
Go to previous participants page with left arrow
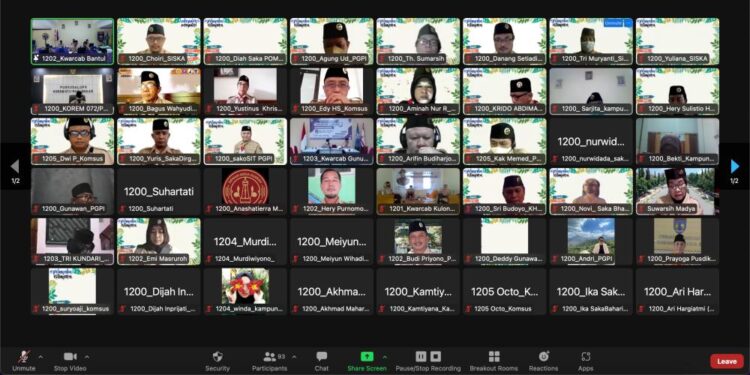click(x=15, y=166)
